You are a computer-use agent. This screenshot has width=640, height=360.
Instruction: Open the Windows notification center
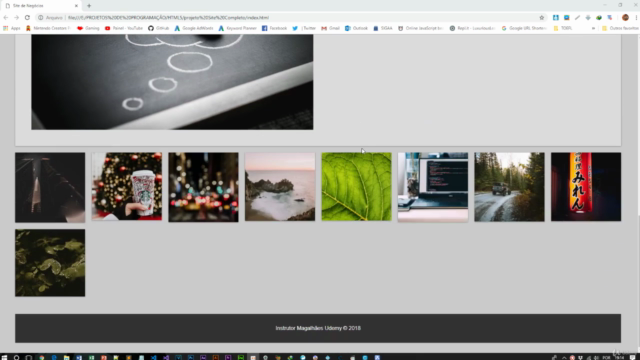click(633, 357)
